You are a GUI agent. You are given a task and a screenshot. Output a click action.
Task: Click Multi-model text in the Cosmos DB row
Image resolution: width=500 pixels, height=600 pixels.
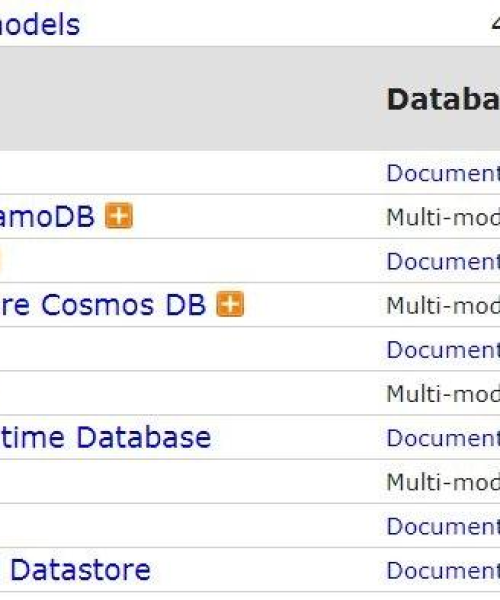tap(443, 305)
